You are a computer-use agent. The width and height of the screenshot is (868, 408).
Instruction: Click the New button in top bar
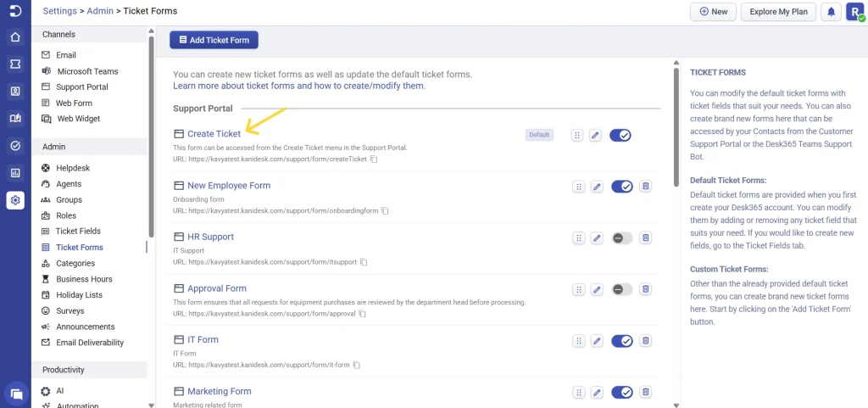click(x=713, y=12)
